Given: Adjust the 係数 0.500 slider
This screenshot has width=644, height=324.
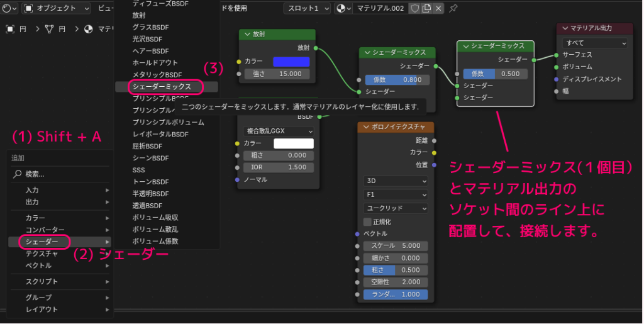Looking at the screenshot, I should tap(495, 74).
